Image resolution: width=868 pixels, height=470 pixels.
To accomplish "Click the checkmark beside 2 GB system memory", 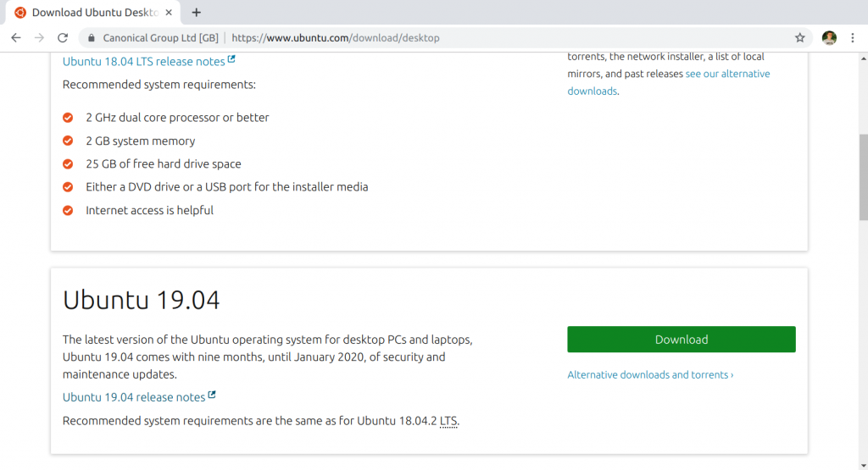I will tap(68, 141).
